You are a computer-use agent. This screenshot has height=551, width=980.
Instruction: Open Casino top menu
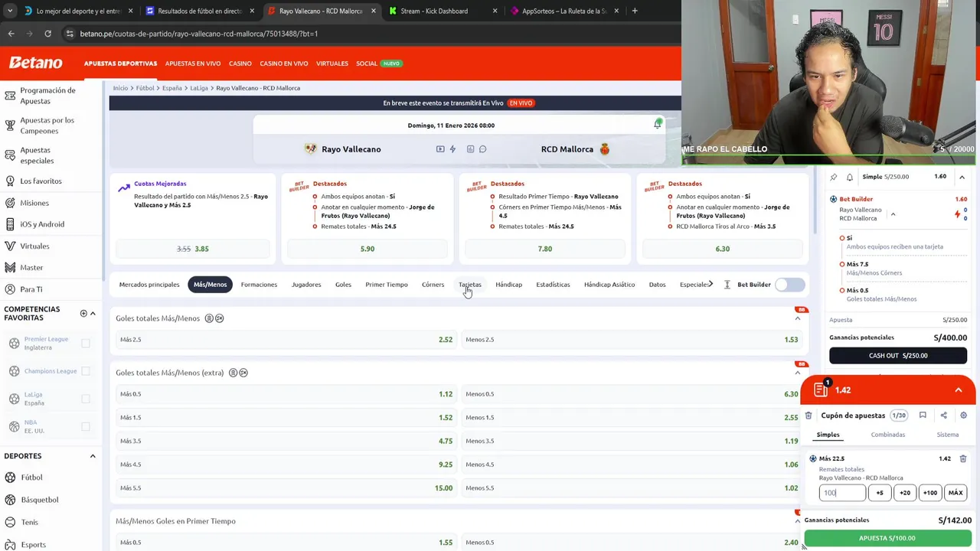click(x=240, y=64)
